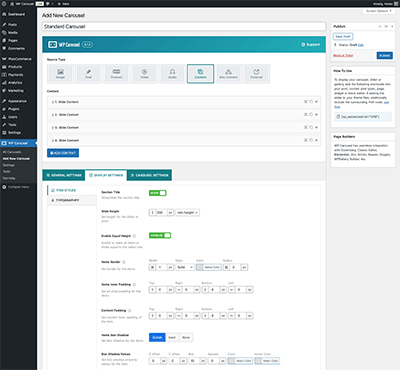Remove the 4. Slide Content row
The image size is (400, 370).
click(316, 140)
